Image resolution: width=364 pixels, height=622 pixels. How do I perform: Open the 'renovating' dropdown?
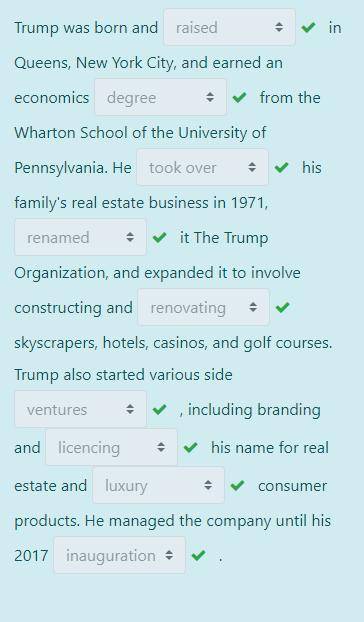point(203,307)
